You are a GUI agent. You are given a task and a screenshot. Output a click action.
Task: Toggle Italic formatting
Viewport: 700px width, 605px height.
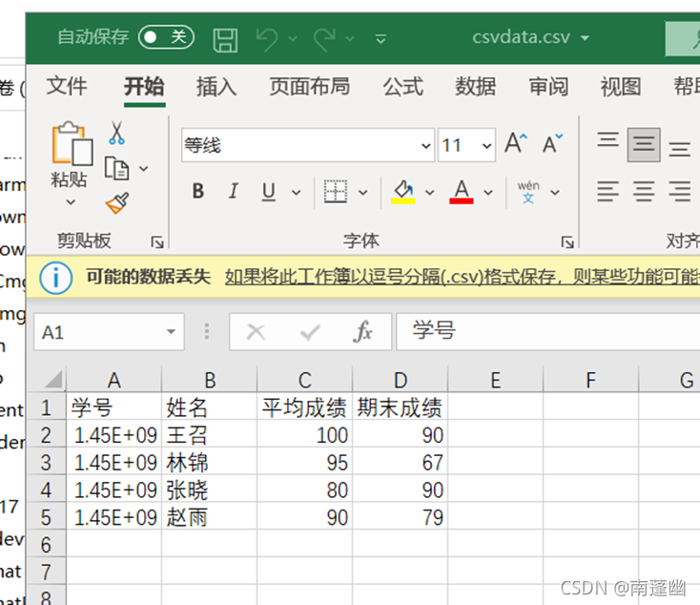(233, 191)
